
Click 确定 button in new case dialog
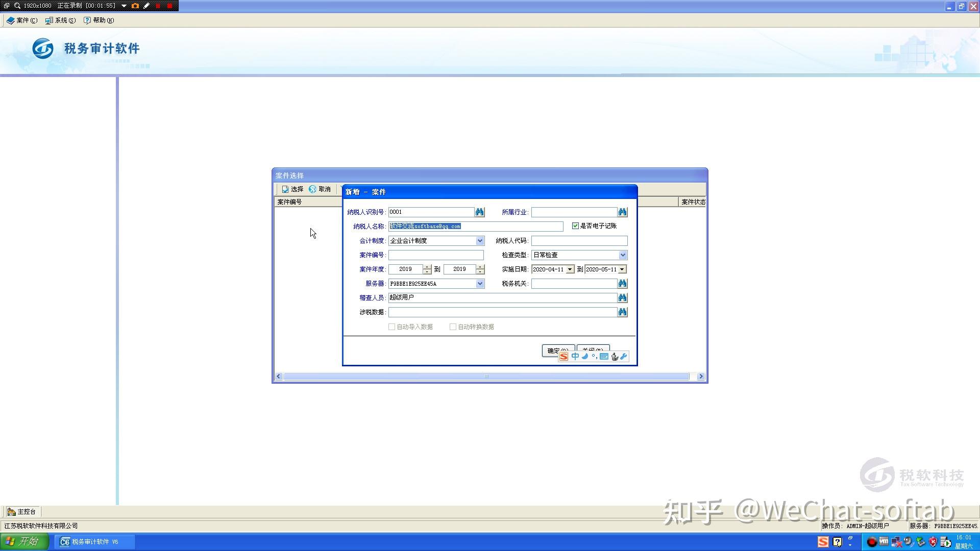coord(550,350)
